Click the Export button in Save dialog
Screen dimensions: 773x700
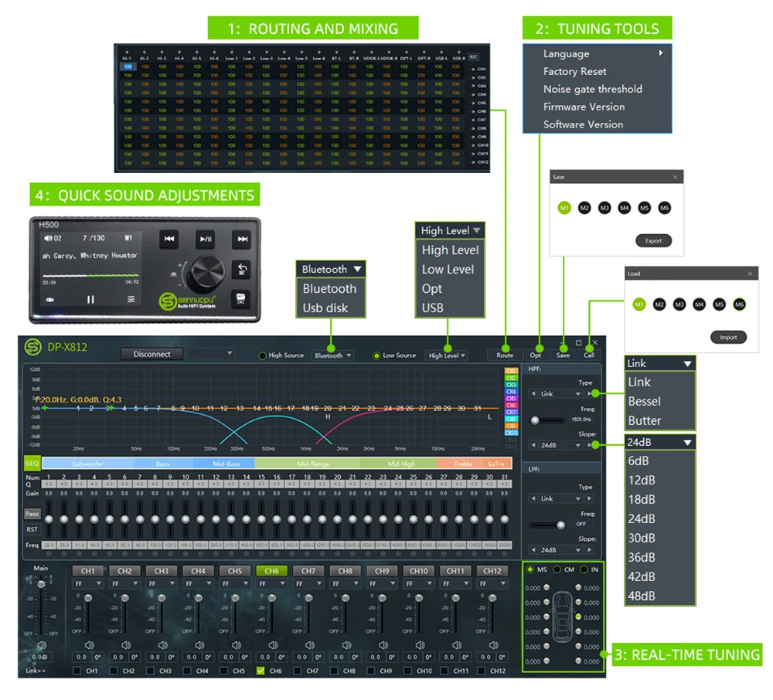pos(653,240)
